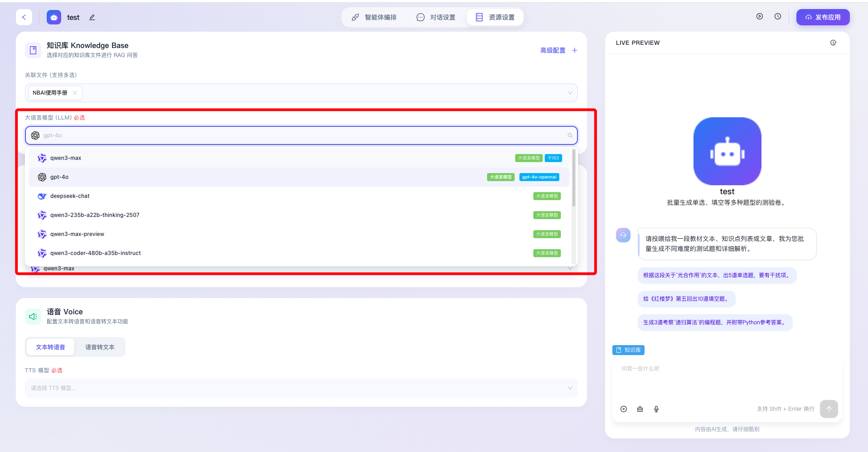
Task: Expand the 关联文件 dropdown
Action: [x=570, y=93]
